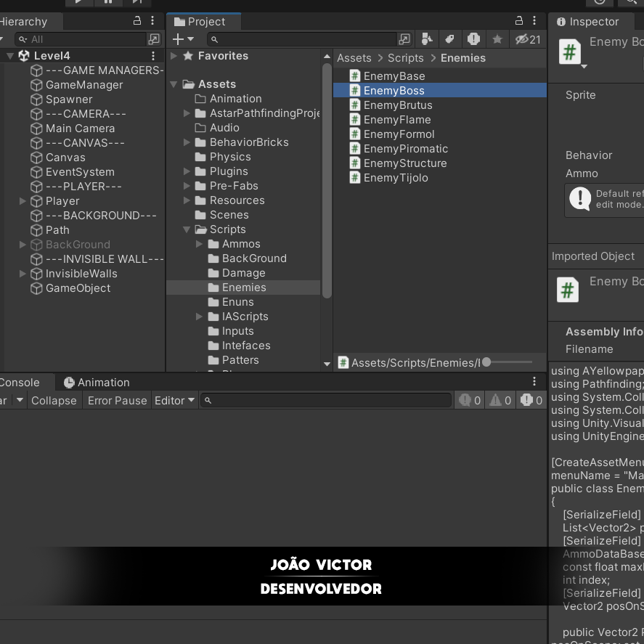Click the Project tree scroll-down arrow
644x644 pixels.
pyautogui.click(x=327, y=364)
